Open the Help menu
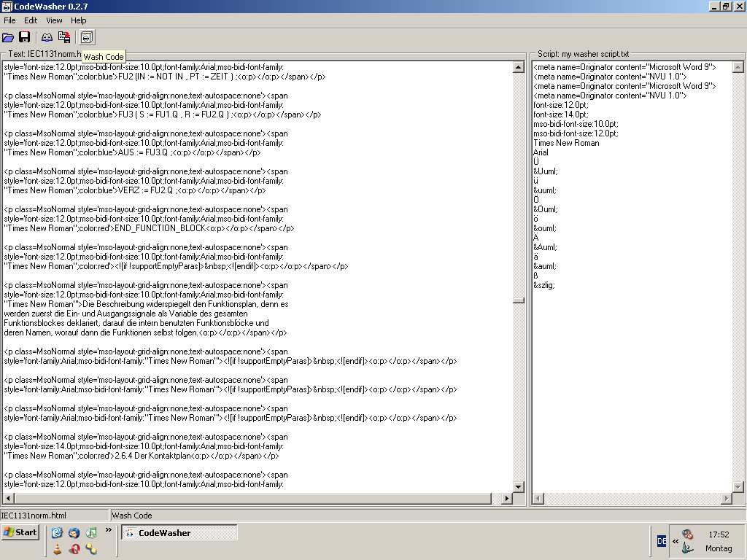Screen dimensions: 747x560 pos(78,20)
